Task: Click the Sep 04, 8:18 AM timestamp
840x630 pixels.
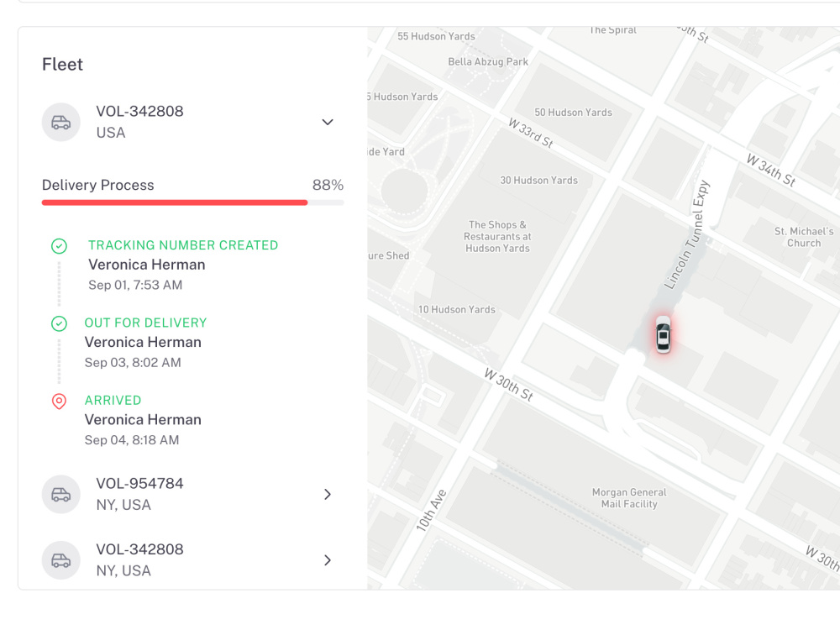Action: coord(132,440)
